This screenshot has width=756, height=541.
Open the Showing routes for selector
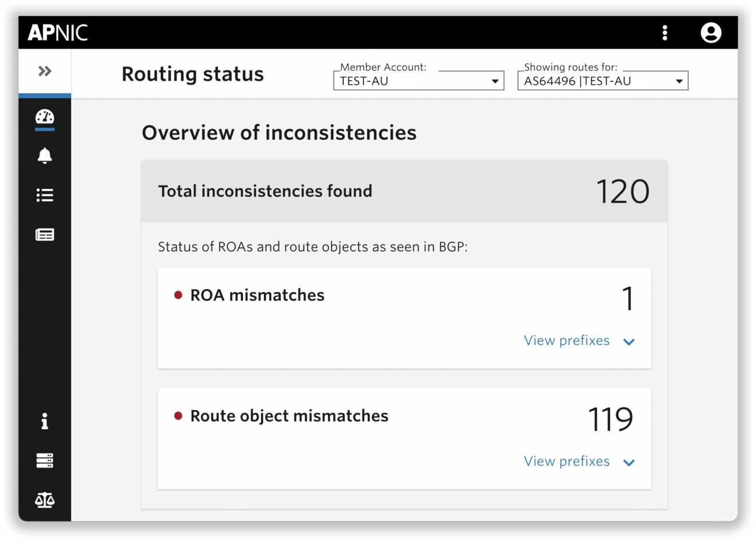coord(603,81)
